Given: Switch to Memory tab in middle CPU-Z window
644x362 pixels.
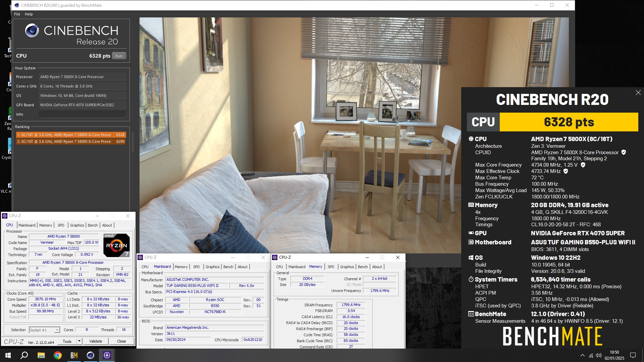Looking at the screenshot, I should [x=181, y=267].
